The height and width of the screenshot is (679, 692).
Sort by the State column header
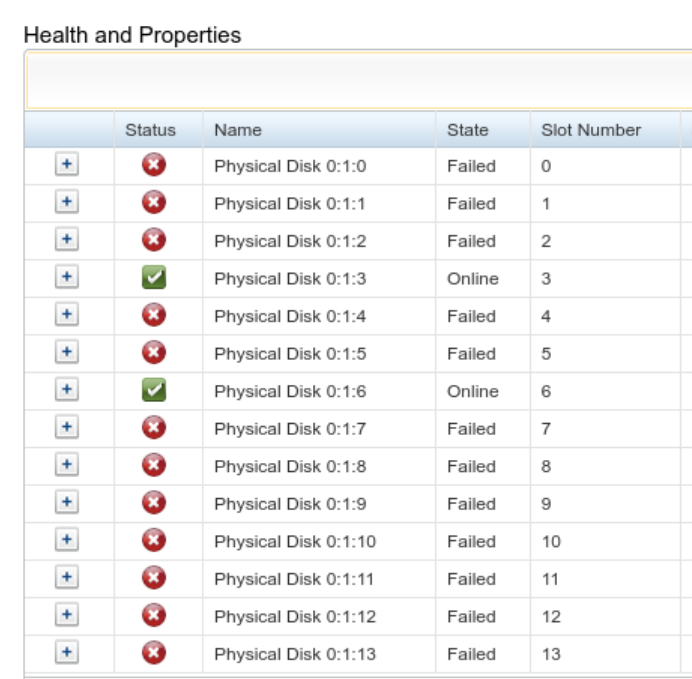pyautogui.click(x=468, y=130)
